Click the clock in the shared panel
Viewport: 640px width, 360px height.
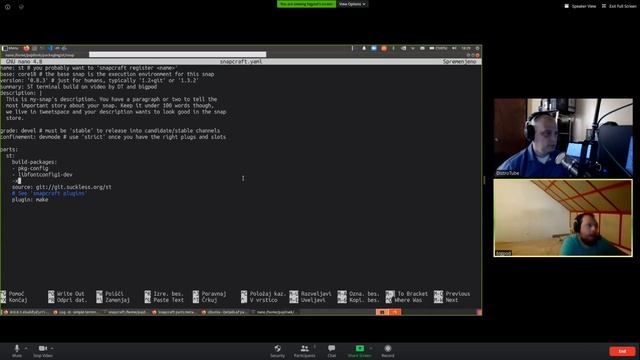coord(466,48)
